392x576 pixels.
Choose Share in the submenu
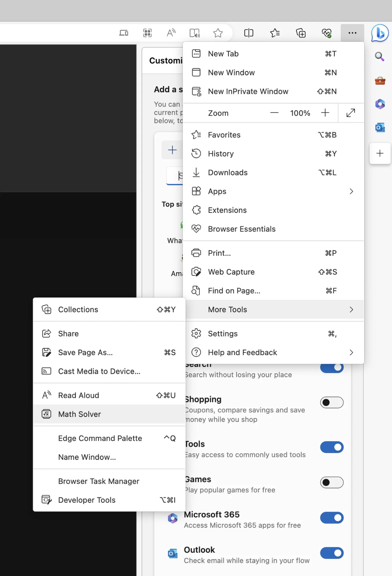pos(109,334)
